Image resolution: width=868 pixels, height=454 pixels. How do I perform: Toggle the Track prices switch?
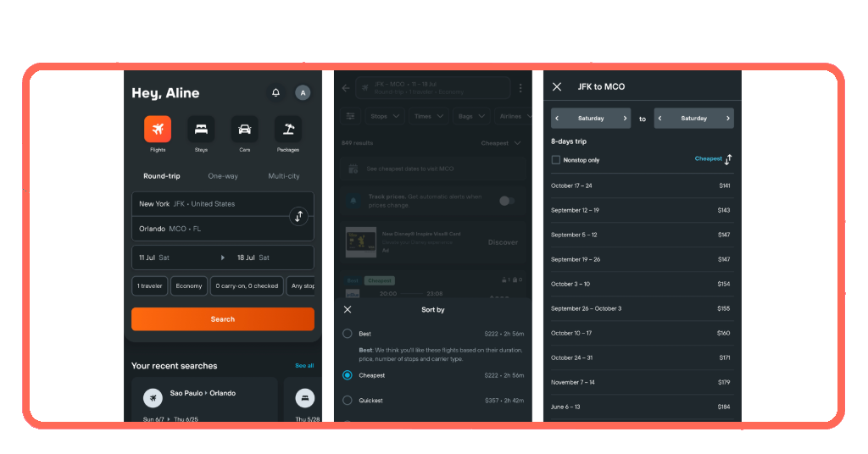click(507, 201)
